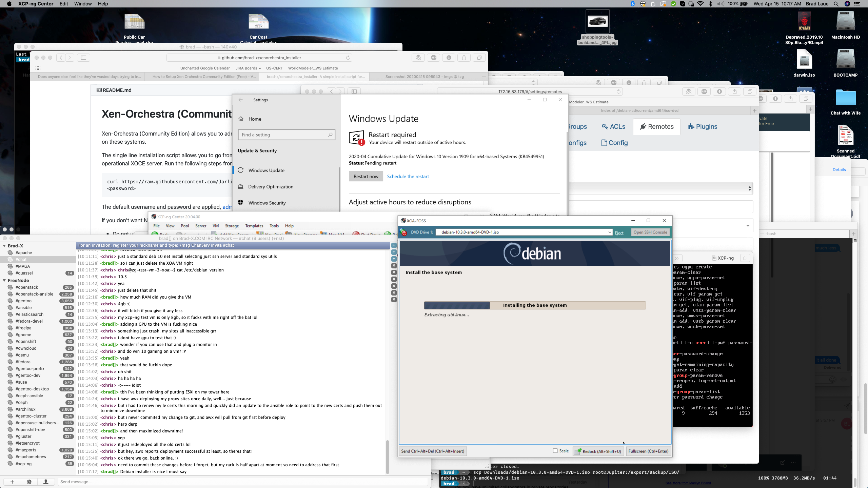Image resolution: width=868 pixels, height=488 pixels.
Task: Click the Safari back button in github window
Action: click(61, 58)
